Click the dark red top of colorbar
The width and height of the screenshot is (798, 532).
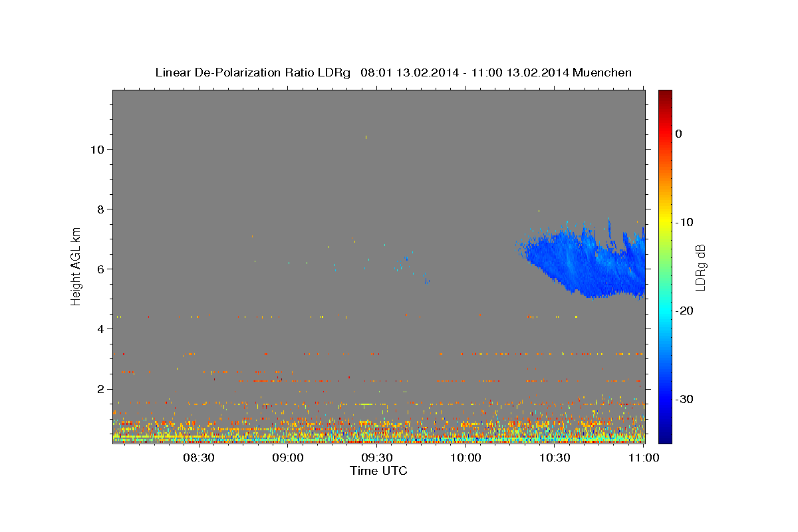pyautogui.click(x=665, y=95)
